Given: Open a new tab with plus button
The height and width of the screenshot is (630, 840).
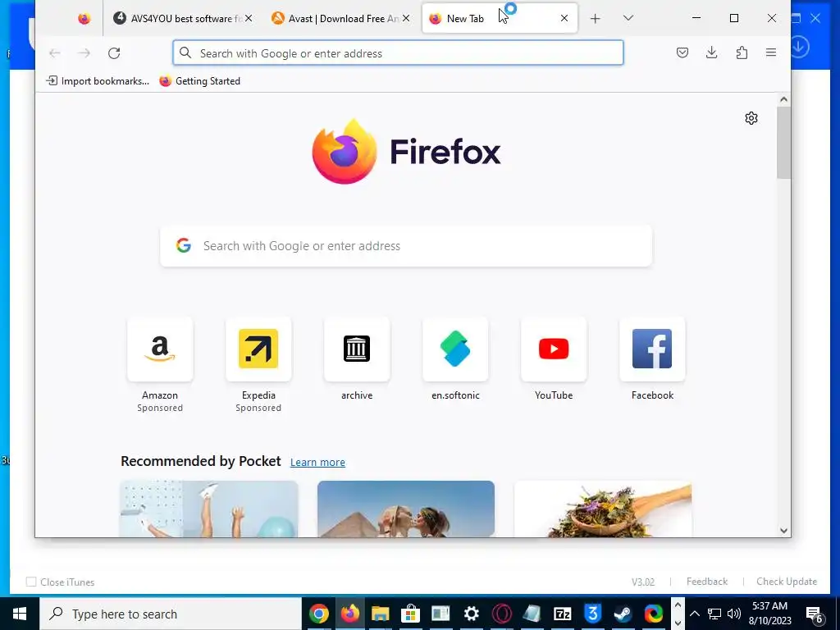Looking at the screenshot, I should pos(596,19).
